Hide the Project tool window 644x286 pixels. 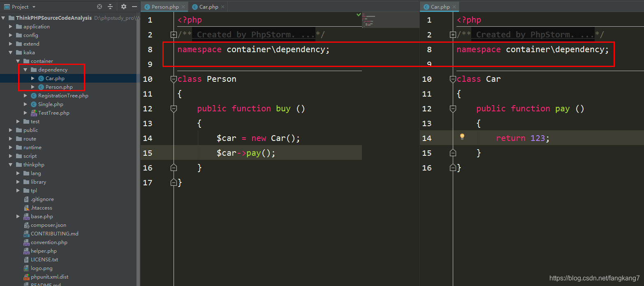134,7
